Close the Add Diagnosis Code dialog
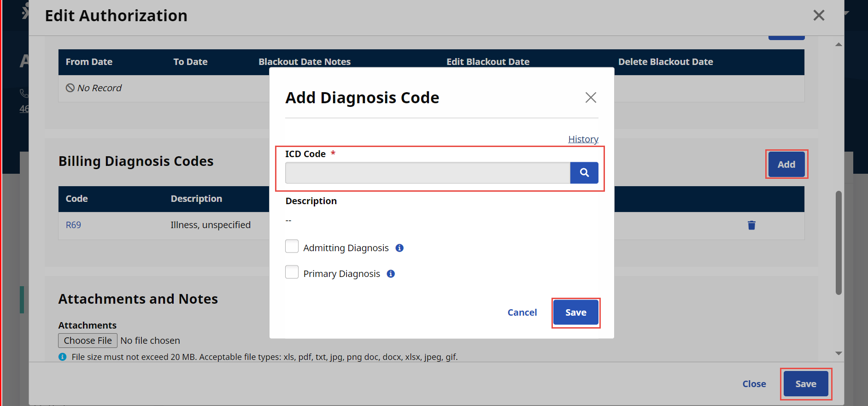 pos(591,97)
